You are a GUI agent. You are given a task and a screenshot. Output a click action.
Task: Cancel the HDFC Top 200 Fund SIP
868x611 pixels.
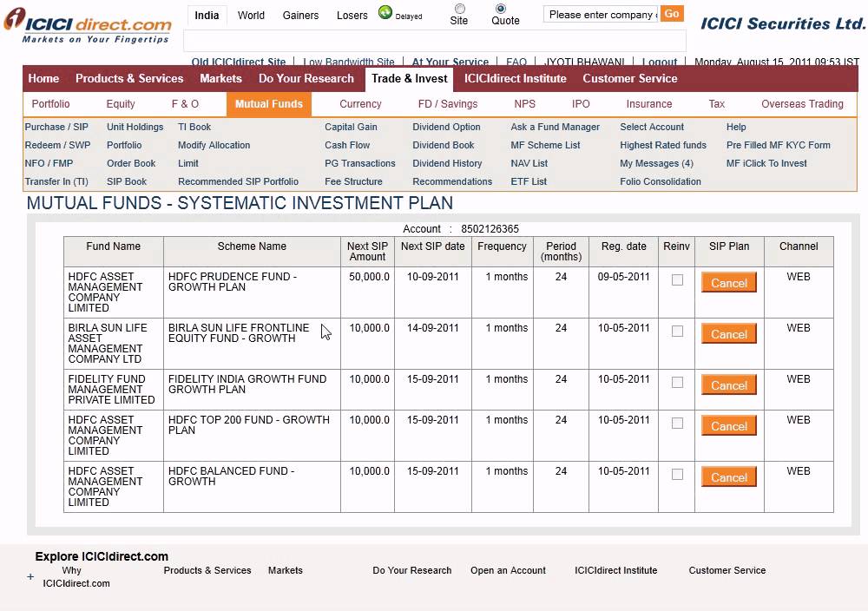pos(728,426)
